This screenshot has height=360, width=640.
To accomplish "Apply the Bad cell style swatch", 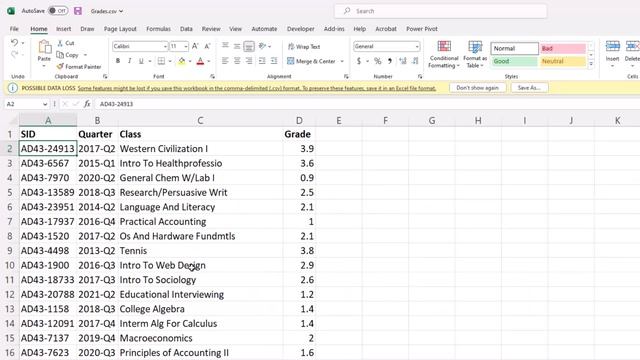I will click(563, 48).
